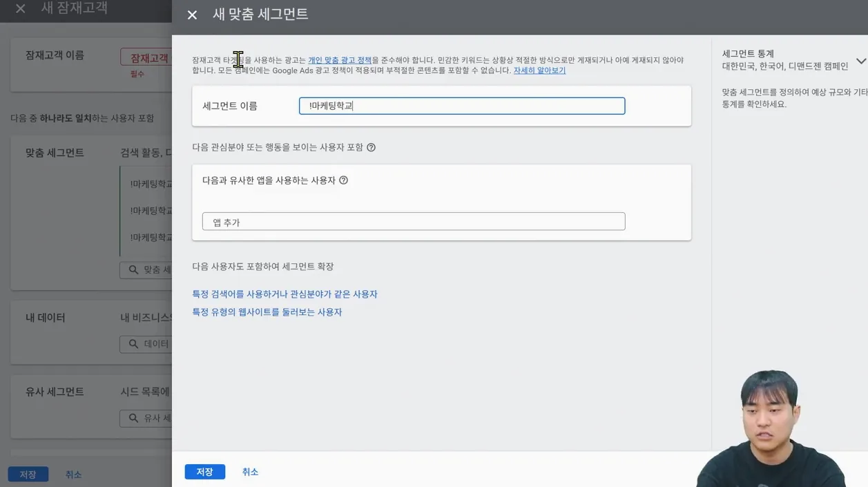This screenshot has width=868, height=487.
Task: Click search icon in 유사 세그먼트 search box
Action: coord(133,418)
